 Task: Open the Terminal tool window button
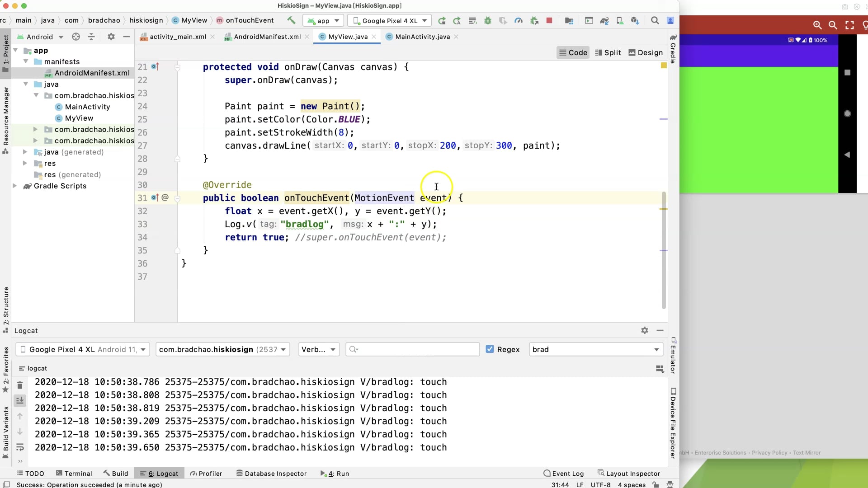tap(74, 473)
